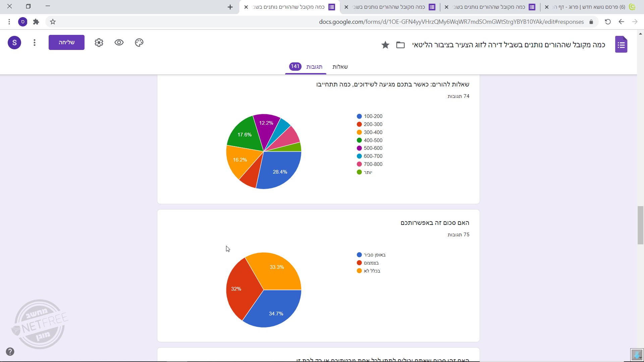Switch to the questions tab (שאלות)
Viewport: 644px width, 362px height.
pos(340,67)
